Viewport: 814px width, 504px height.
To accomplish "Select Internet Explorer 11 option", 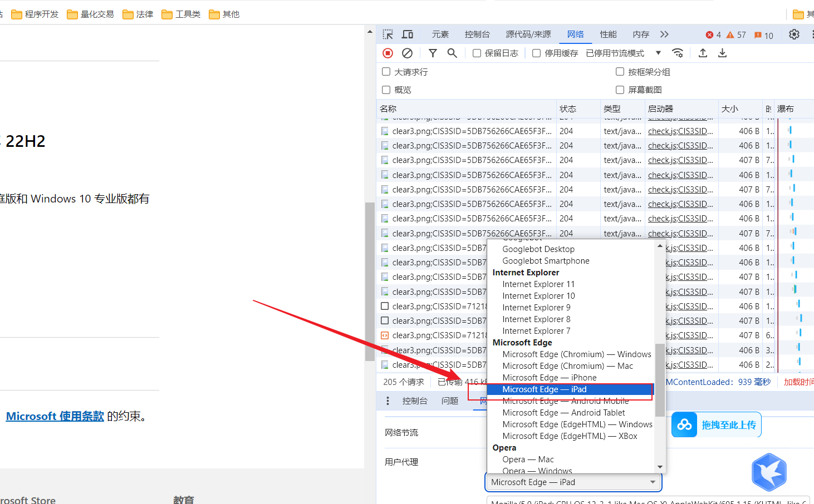I will point(570,284).
